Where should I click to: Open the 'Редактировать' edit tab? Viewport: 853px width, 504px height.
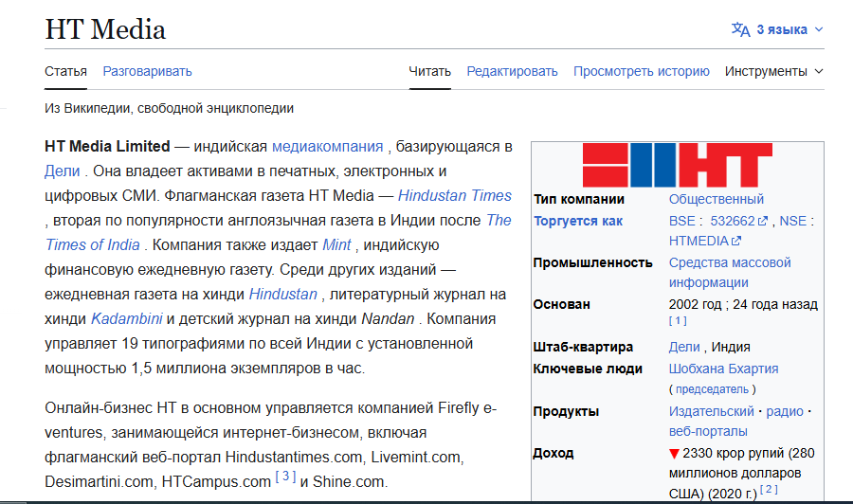click(x=512, y=71)
